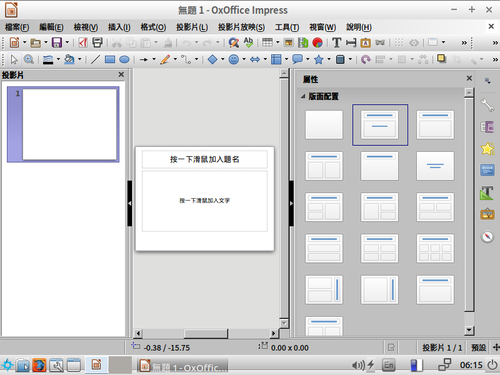Open sidebar Properties wrench icon
The image size is (500, 375).
[x=487, y=105]
